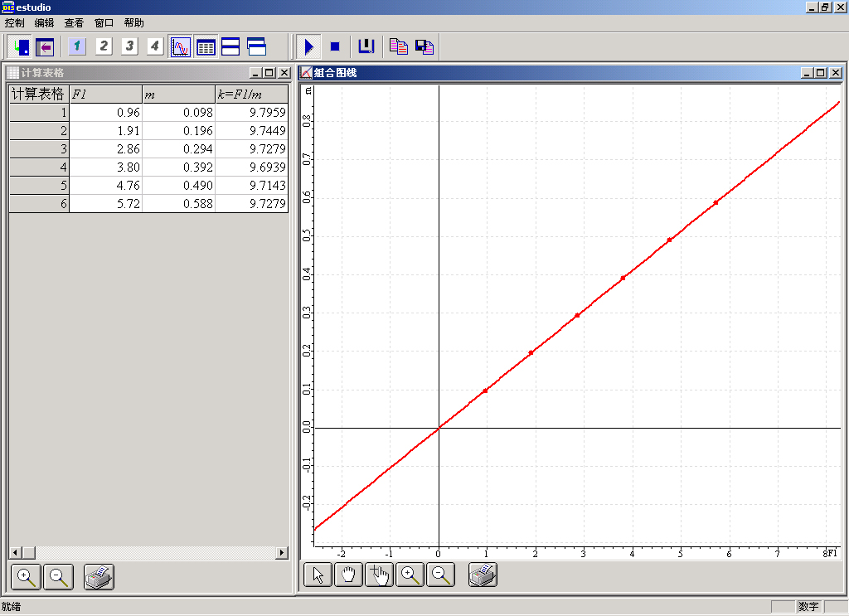
Task: Open the 控制 menu
Action: coord(14,23)
